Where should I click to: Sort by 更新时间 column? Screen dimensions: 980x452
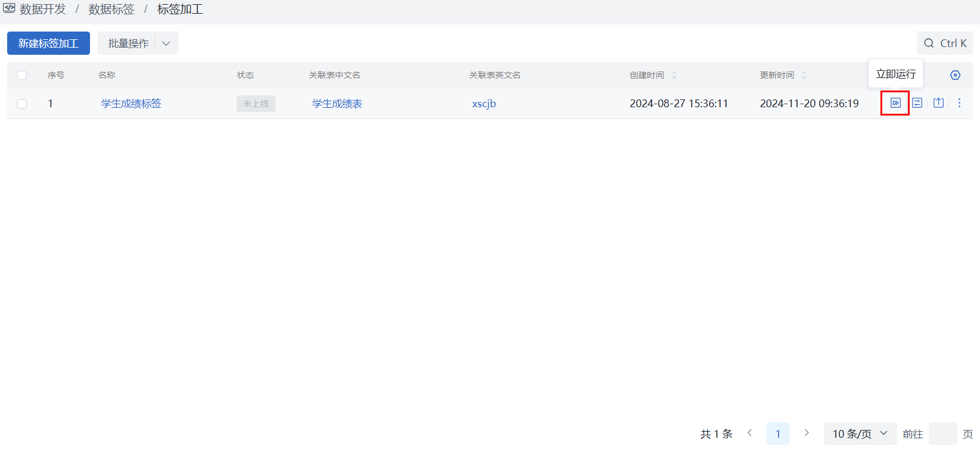coord(804,75)
